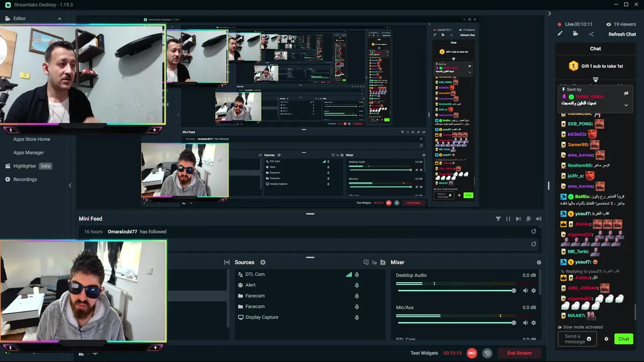Image resolution: width=644 pixels, height=362 pixels.
Task: Collapse the chat panel chevron at top
Action: pyautogui.click(x=549, y=14)
